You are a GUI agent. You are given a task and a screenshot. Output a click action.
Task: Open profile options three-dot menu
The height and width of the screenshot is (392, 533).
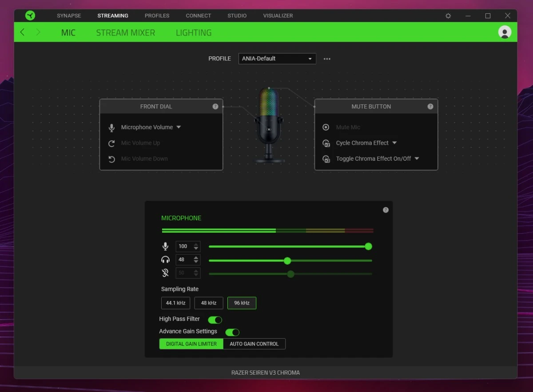(x=327, y=59)
